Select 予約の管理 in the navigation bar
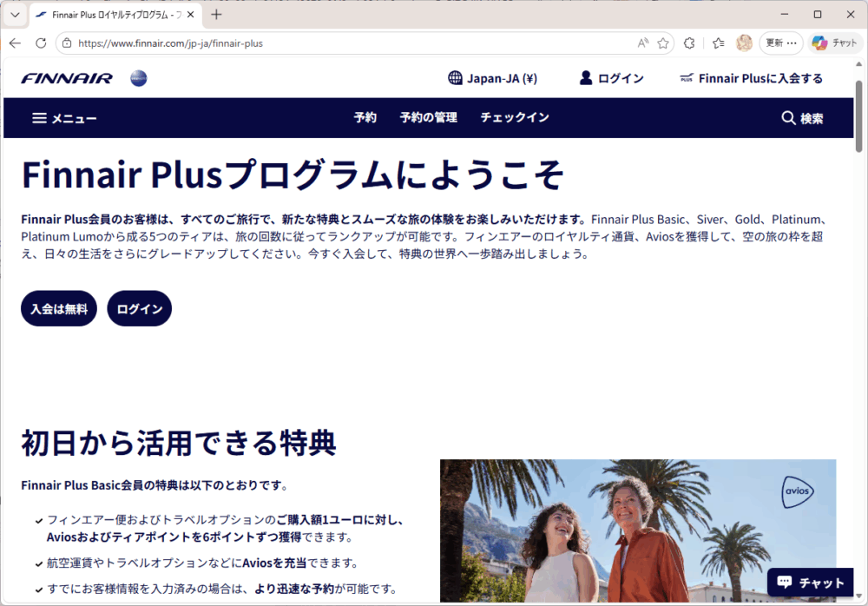The height and width of the screenshot is (606, 868). [428, 118]
